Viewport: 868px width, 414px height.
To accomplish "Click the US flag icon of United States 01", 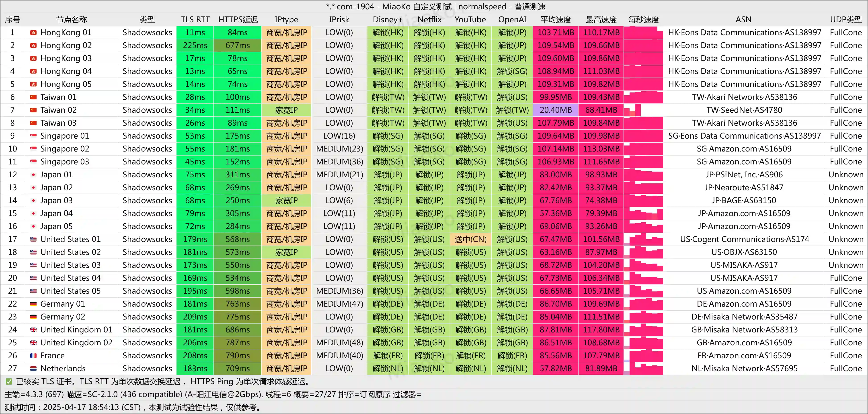I will point(33,239).
